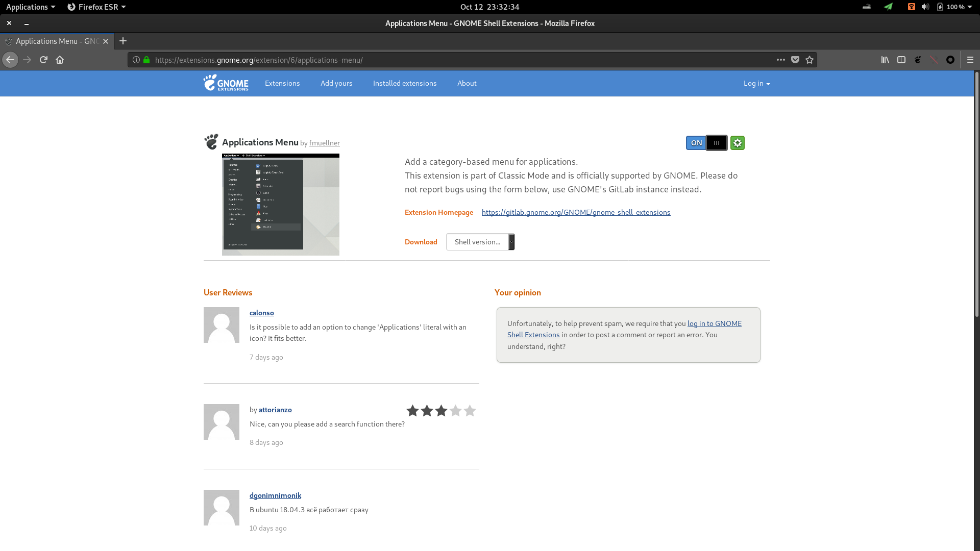
Task: Click the Firefox forward navigation arrow
Action: tap(27, 59)
